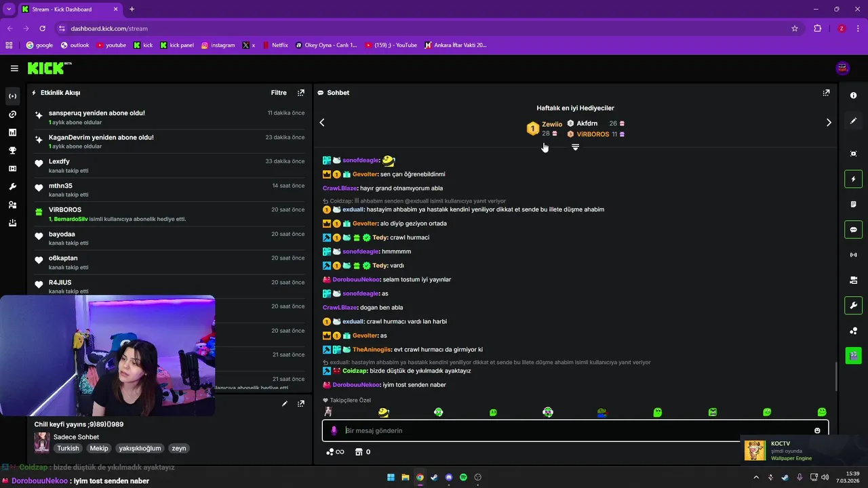The height and width of the screenshot is (488, 868).
Task: Select the zeyn tag
Action: point(178,448)
